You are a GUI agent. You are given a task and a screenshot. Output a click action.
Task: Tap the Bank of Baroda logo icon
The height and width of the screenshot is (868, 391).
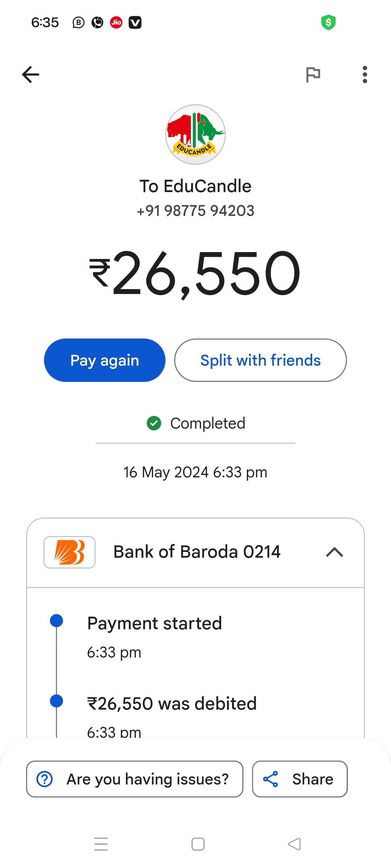[70, 552]
